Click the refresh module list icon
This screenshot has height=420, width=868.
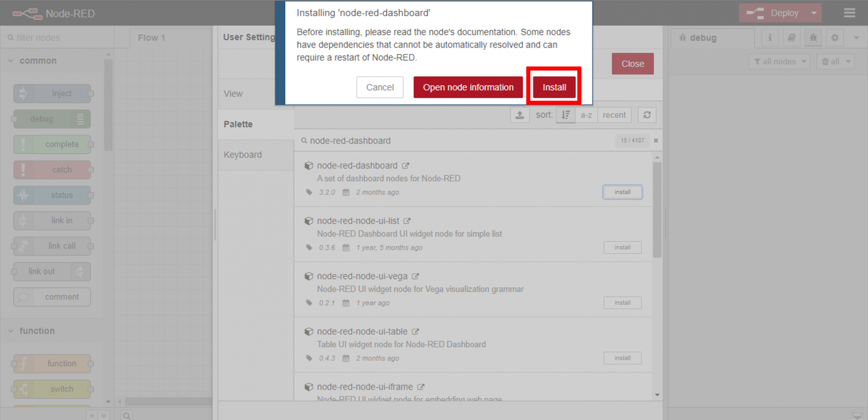click(647, 115)
